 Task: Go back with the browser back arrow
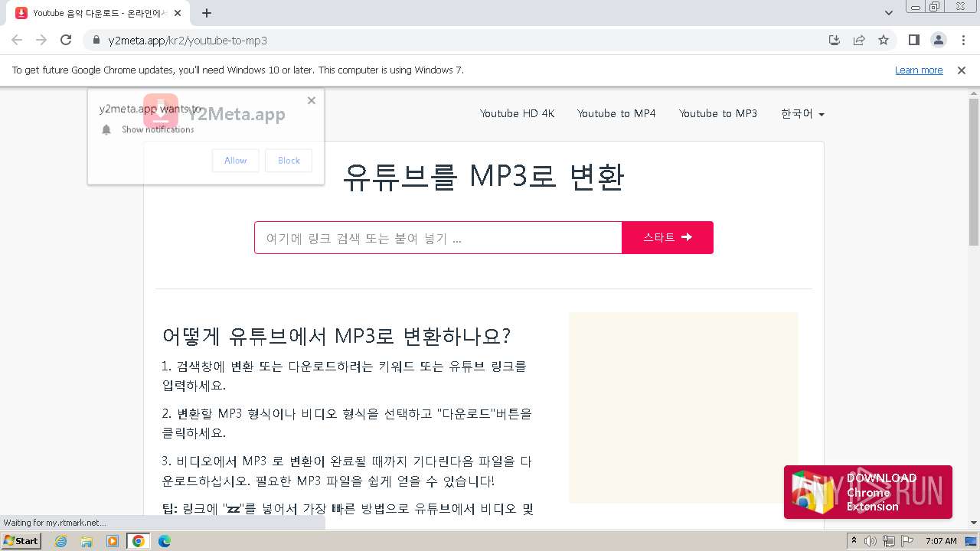17,40
